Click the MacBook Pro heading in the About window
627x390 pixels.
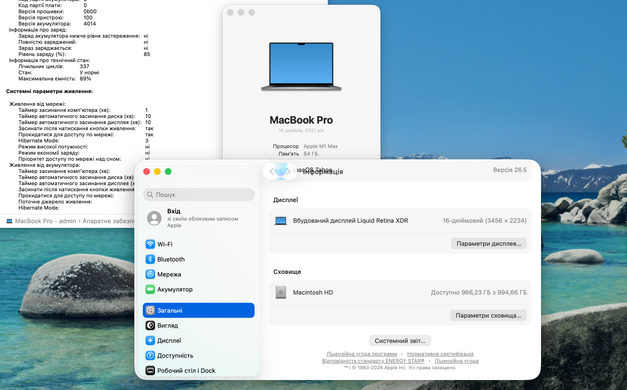point(301,120)
